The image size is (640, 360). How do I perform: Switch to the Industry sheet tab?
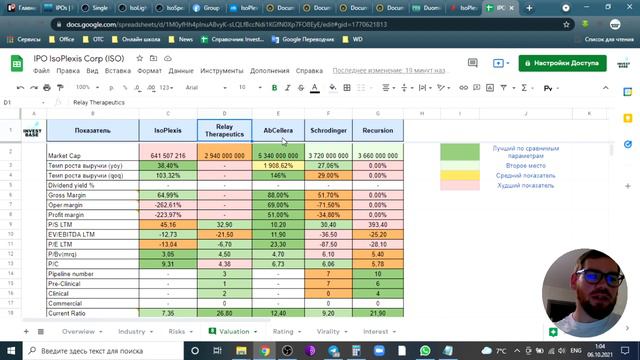click(x=131, y=331)
